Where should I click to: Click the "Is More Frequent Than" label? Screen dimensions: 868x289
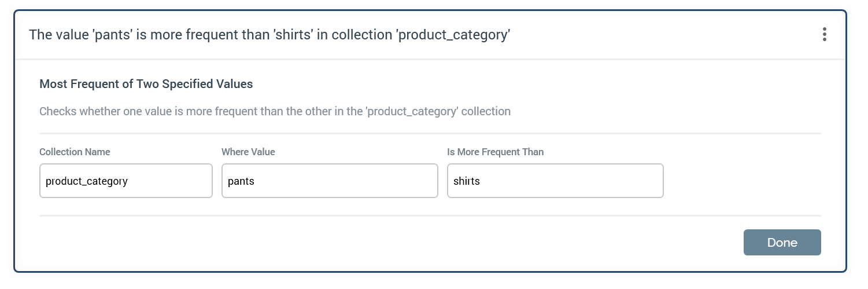click(495, 152)
